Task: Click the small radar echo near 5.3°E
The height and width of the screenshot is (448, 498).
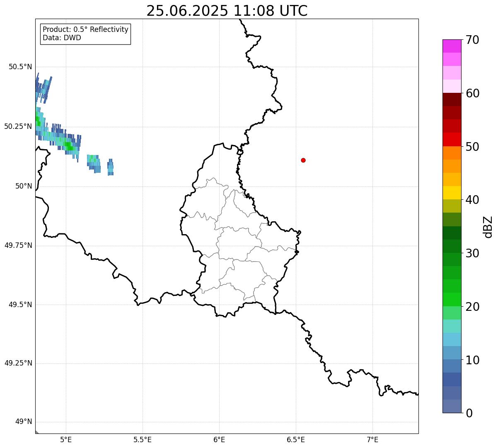Action: 110,167
